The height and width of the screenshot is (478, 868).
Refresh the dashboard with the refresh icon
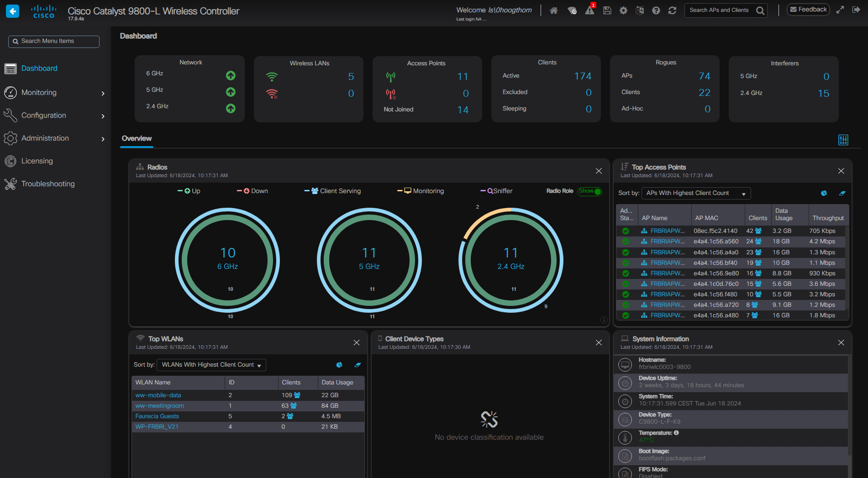[673, 10]
